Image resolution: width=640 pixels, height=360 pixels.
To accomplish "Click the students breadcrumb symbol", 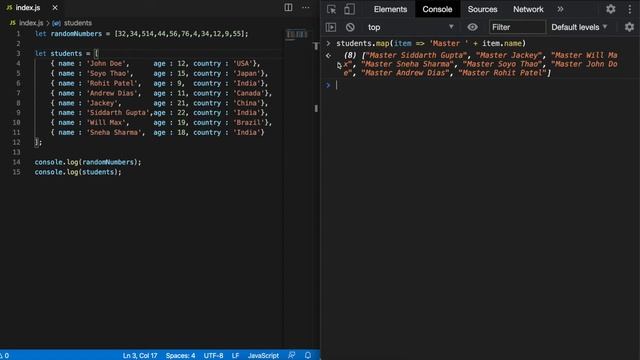I will coord(78,23).
